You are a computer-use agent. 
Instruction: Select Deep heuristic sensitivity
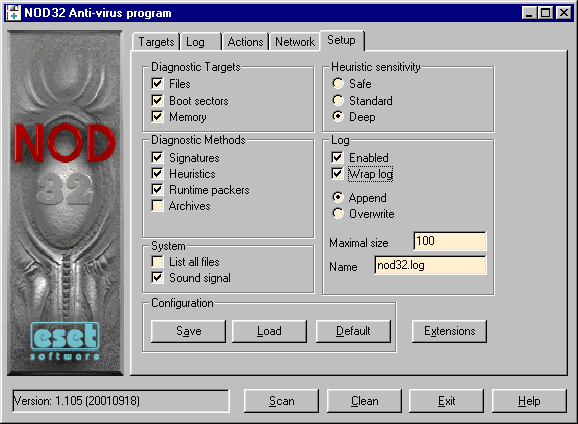coord(338,117)
